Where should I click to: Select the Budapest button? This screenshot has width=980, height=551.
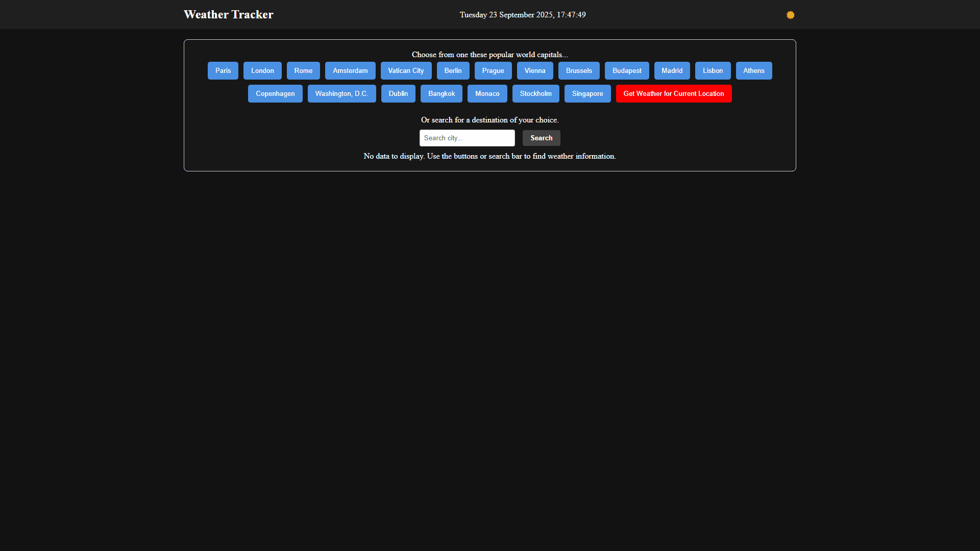point(626,70)
